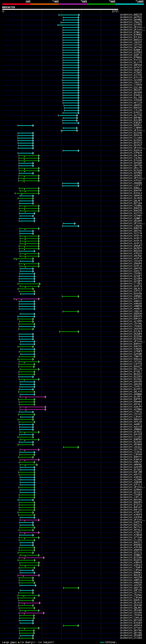The width and height of the screenshot is (146, 644).
Task: Click the UniRef100_Q84TD6 label
Action: point(131,165)
